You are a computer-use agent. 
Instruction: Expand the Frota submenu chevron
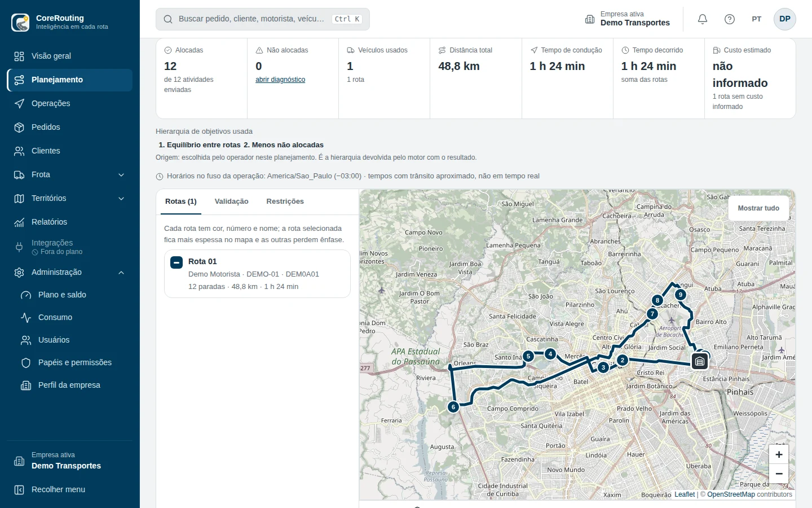(x=121, y=175)
